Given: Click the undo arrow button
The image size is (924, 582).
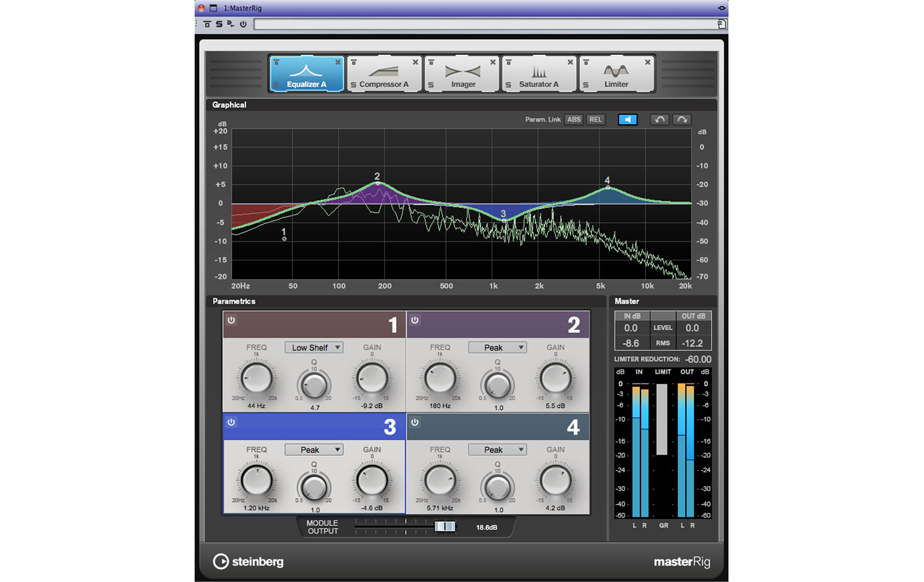Looking at the screenshot, I should 660,120.
